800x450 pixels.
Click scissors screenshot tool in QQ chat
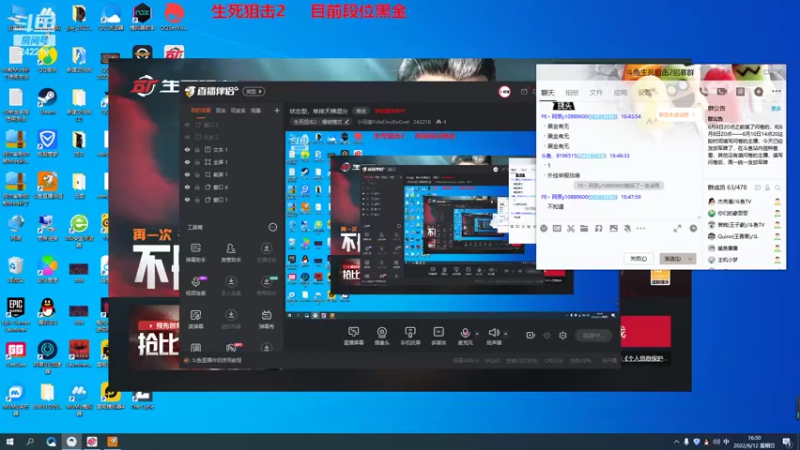pyautogui.click(x=571, y=229)
